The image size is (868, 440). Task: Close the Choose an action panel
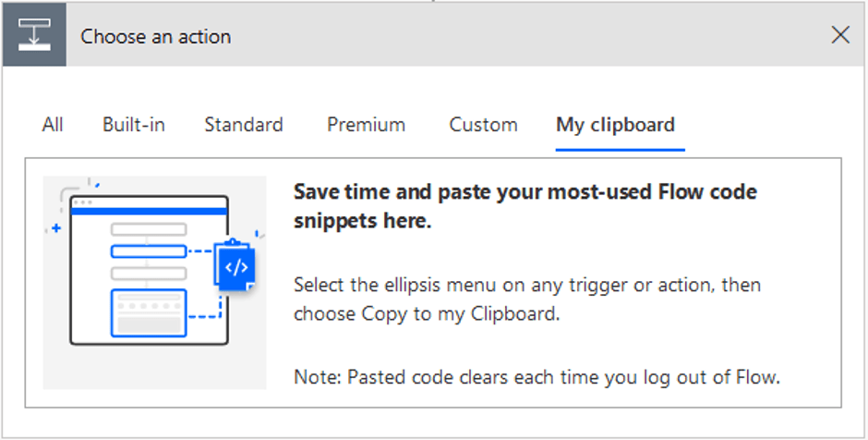tap(840, 35)
